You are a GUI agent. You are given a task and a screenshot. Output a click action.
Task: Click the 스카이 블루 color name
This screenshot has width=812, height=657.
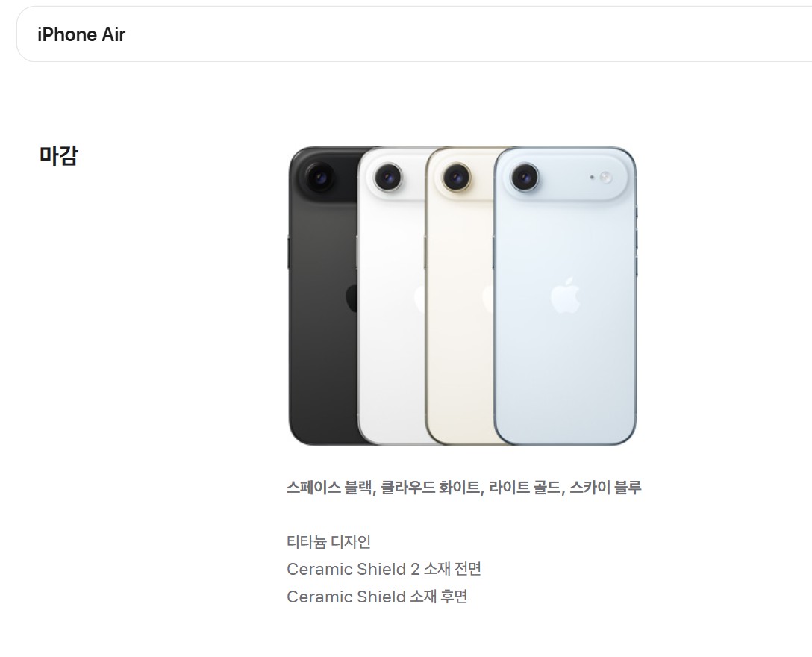(x=605, y=488)
